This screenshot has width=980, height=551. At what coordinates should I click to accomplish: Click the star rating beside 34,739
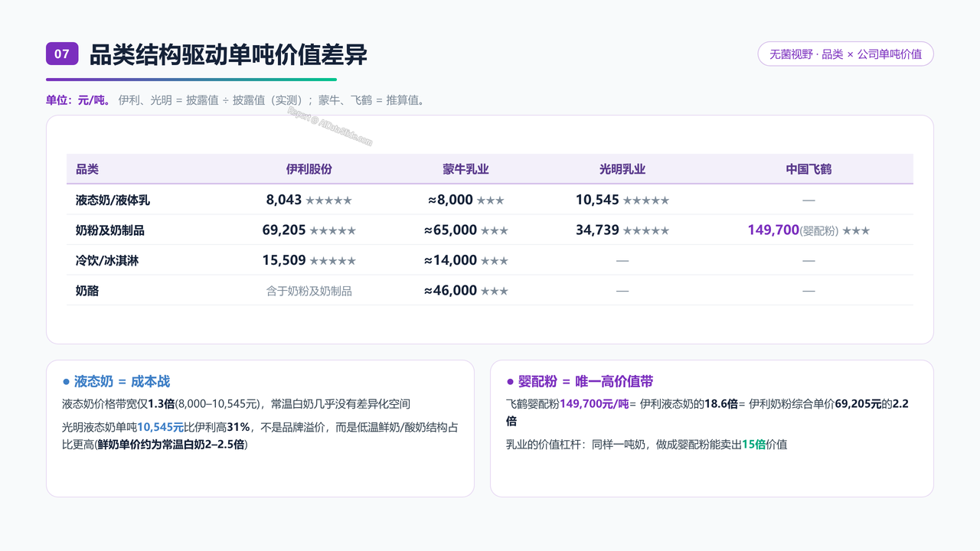[x=646, y=230]
